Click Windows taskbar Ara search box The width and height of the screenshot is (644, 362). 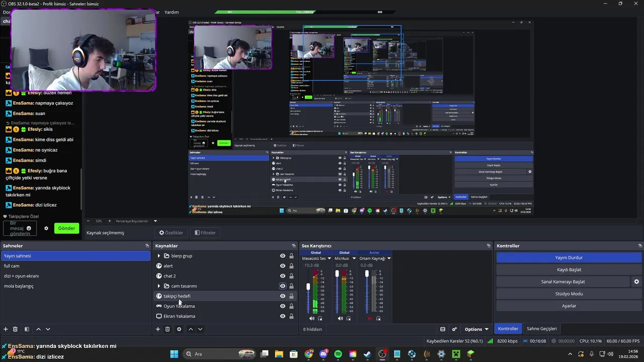click(219, 354)
